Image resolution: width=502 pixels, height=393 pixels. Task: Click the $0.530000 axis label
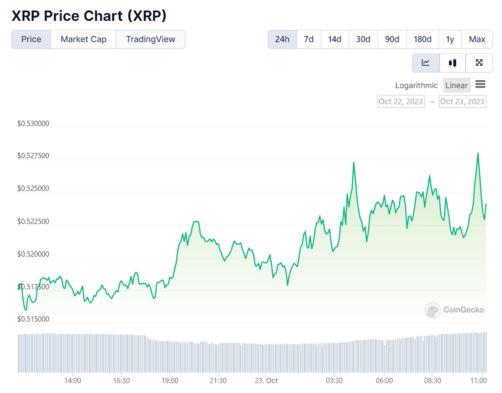(x=33, y=124)
